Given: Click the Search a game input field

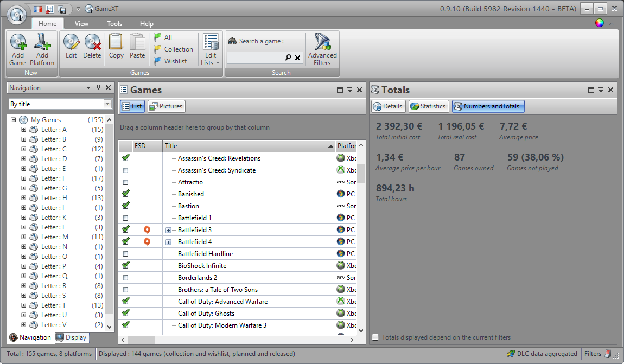Looking at the screenshot, I should 256,58.
